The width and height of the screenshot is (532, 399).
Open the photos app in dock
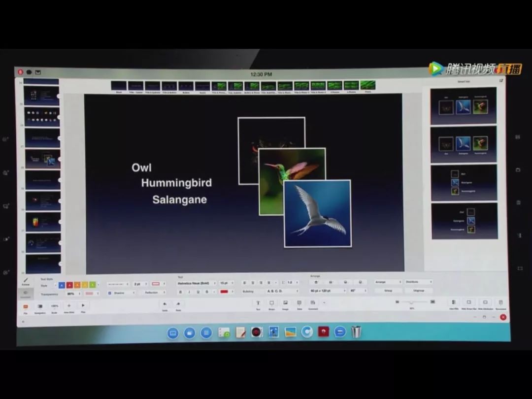click(x=291, y=332)
